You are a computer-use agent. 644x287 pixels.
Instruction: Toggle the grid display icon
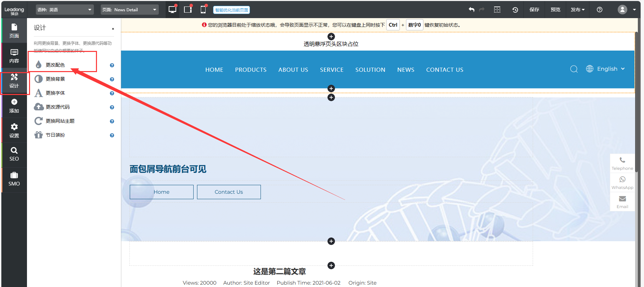[x=497, y=10]
